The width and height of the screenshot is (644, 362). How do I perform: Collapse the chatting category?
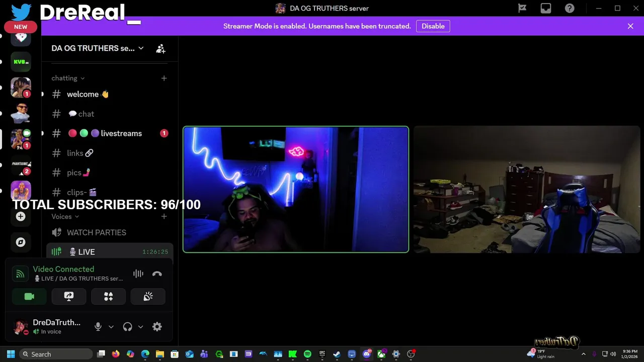point(68,78)
